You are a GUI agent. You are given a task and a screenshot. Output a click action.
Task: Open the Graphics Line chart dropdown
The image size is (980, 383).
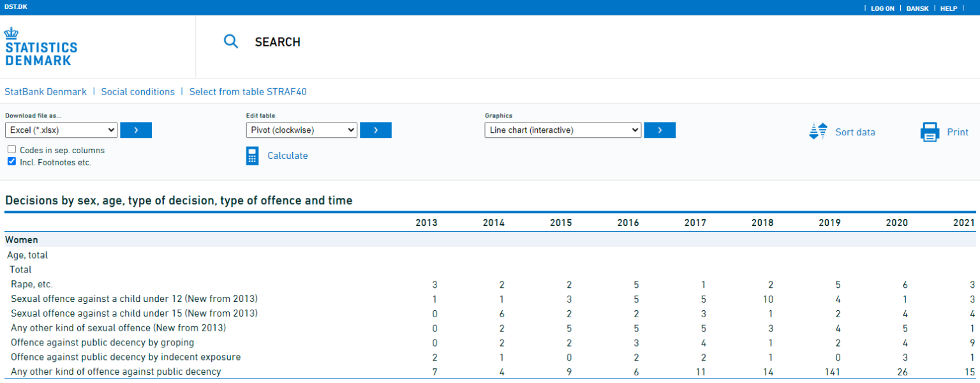point(562,130)
